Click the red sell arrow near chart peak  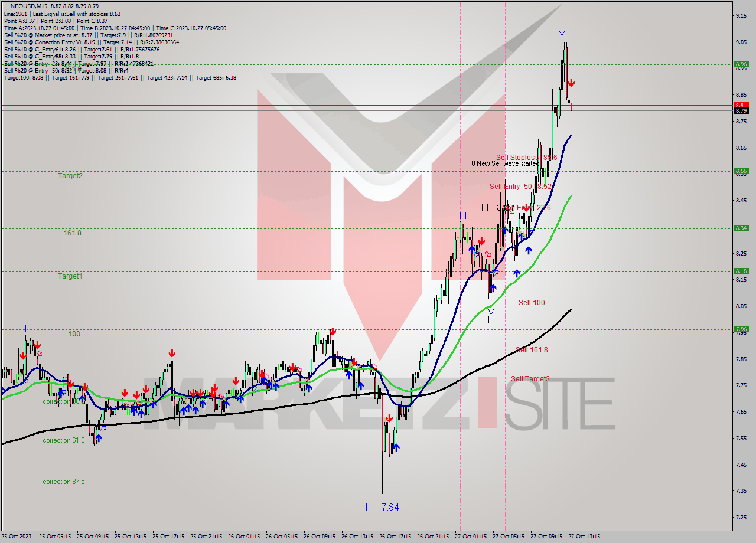[571, 84]
